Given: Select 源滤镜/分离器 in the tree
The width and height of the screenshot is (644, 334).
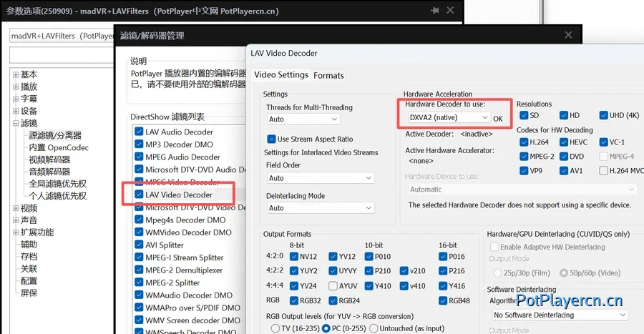Looking at the screenshot, I should click(x=55, y=135).
